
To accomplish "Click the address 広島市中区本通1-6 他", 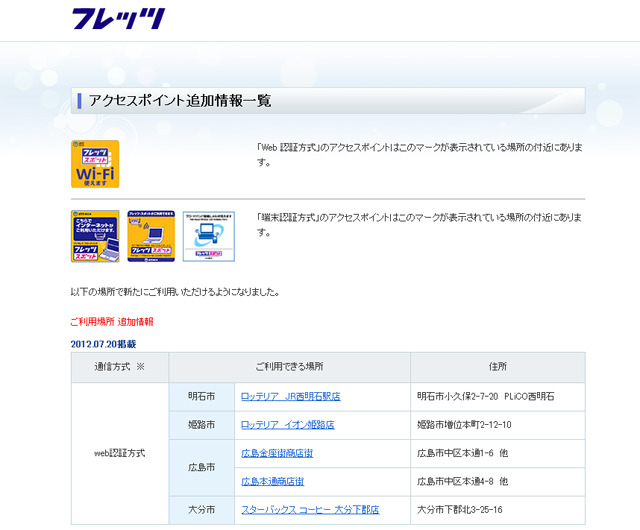I will click(462, 453).
